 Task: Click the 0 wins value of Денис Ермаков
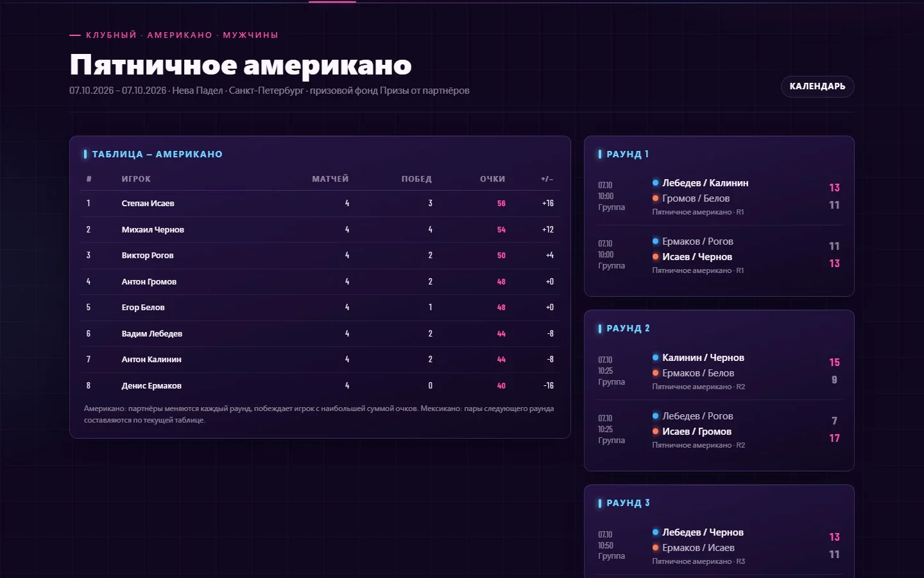(x=430, y=386)
